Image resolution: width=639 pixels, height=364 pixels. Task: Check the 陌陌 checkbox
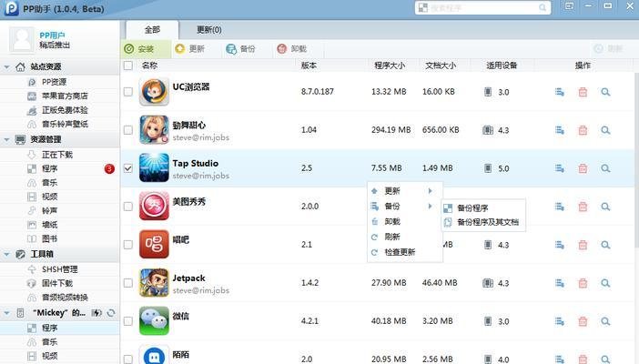pos(128,359)
